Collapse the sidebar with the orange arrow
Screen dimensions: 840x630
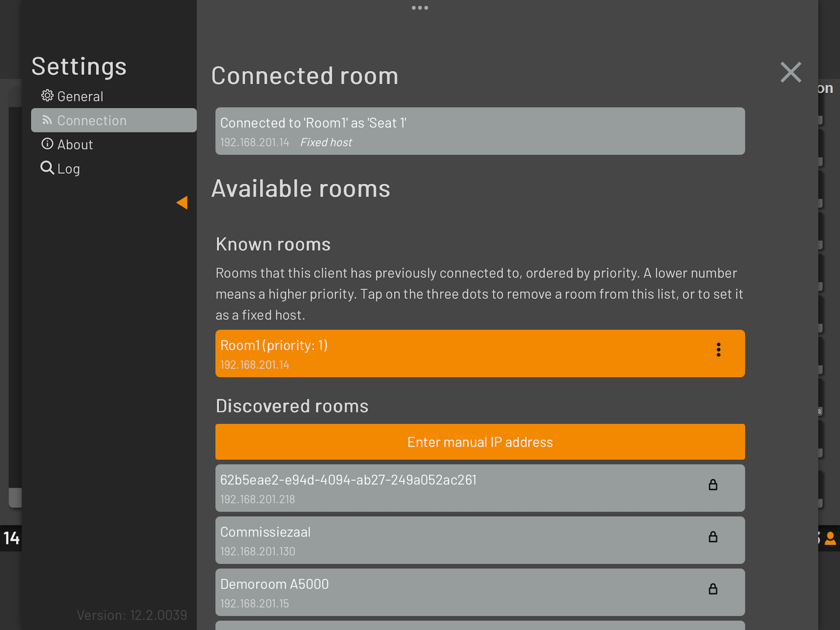click(182, 202)
